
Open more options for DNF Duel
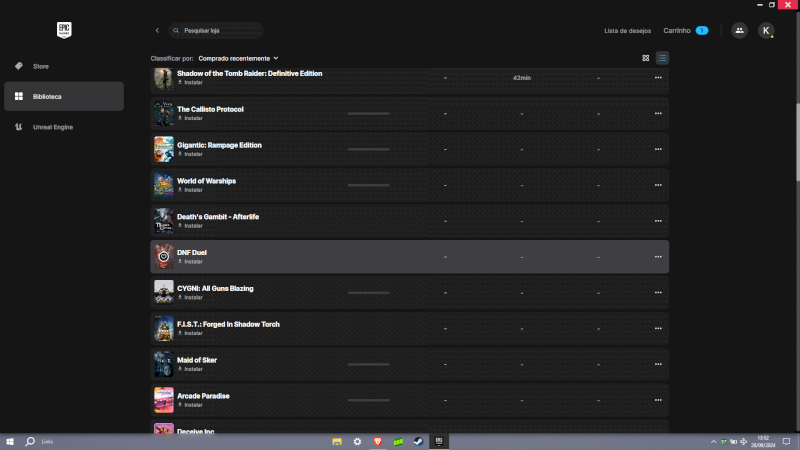tap(657, 257)
